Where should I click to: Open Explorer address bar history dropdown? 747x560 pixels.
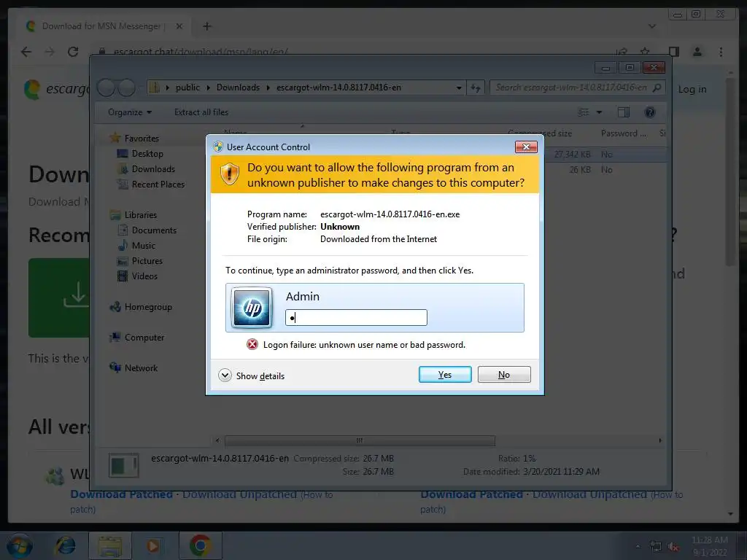pos(459,87)
